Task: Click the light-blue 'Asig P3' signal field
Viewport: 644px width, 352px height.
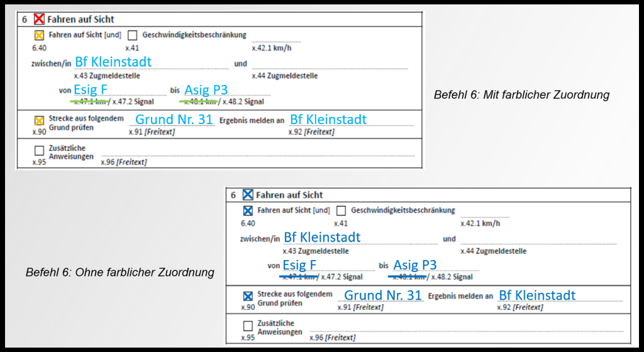Action: tap(206, 91)
